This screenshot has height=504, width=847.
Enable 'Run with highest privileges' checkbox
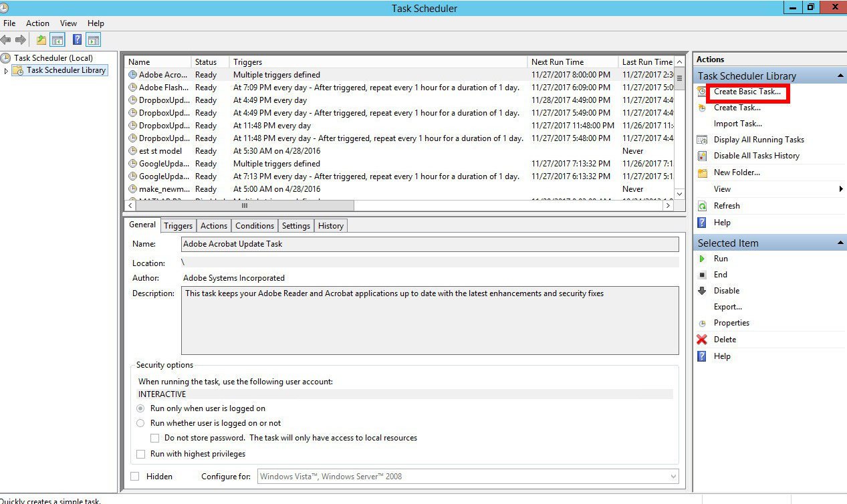[141, 453]
